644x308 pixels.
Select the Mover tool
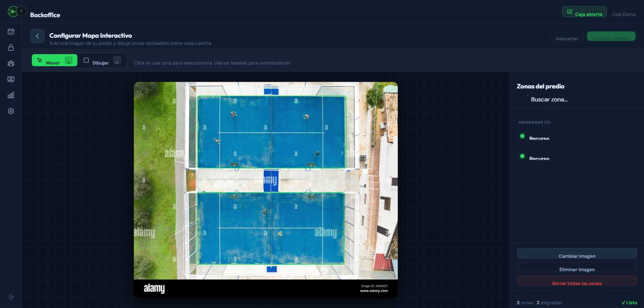(x=55, y=60)
